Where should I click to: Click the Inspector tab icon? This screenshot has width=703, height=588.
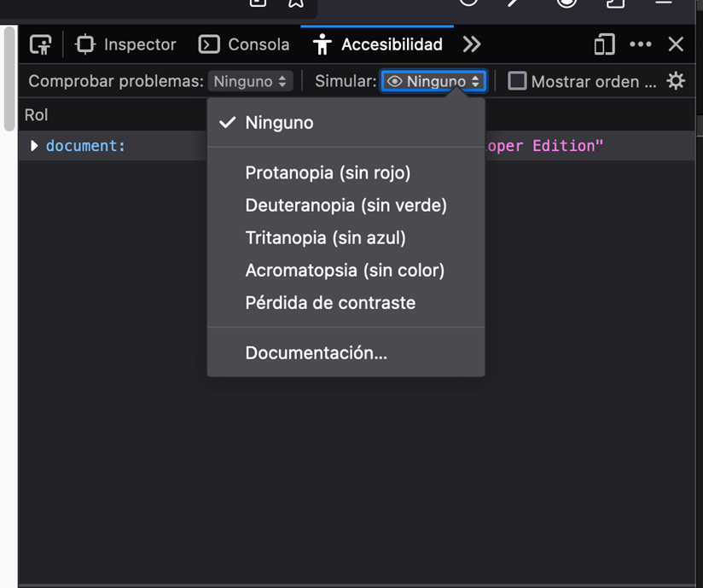pos(85,44)
